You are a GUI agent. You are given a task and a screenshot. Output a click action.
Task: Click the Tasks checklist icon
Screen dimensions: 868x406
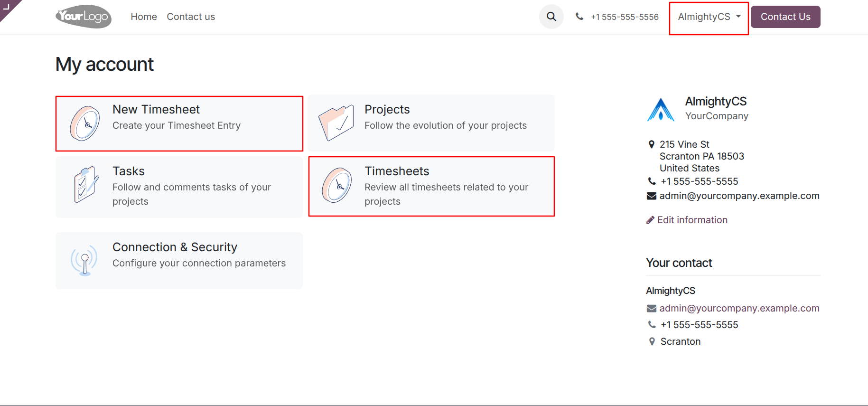pyautogui.click(x=86, y=185)
